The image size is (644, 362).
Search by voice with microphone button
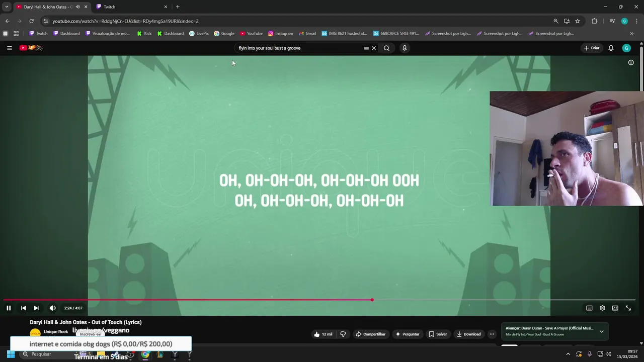[x=405, y=48]
